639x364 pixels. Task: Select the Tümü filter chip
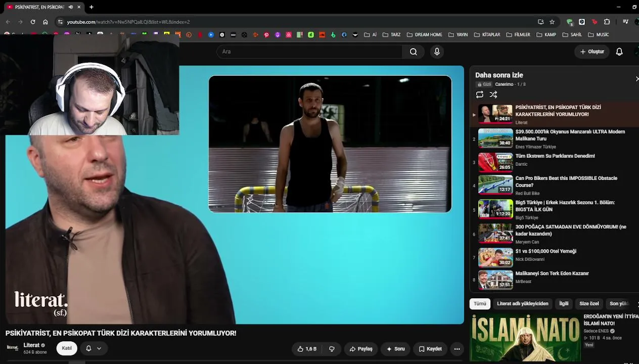pyautogui.click(x=480, y=304)
